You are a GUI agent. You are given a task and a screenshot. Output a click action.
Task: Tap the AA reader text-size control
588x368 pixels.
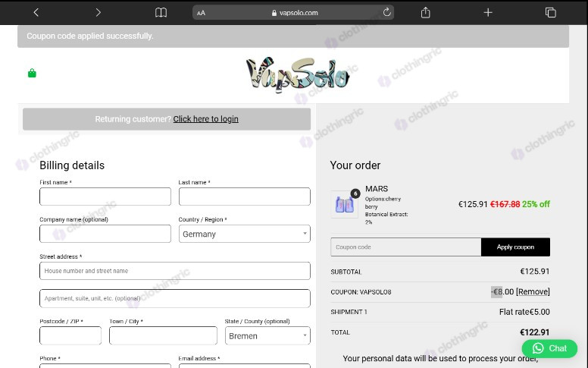[201, 13]
